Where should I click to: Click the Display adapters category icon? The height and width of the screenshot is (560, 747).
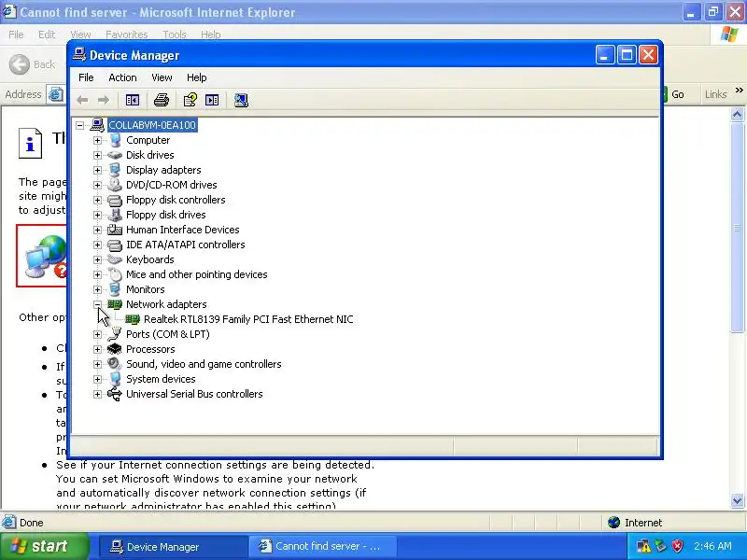click(x=115, y=170)
